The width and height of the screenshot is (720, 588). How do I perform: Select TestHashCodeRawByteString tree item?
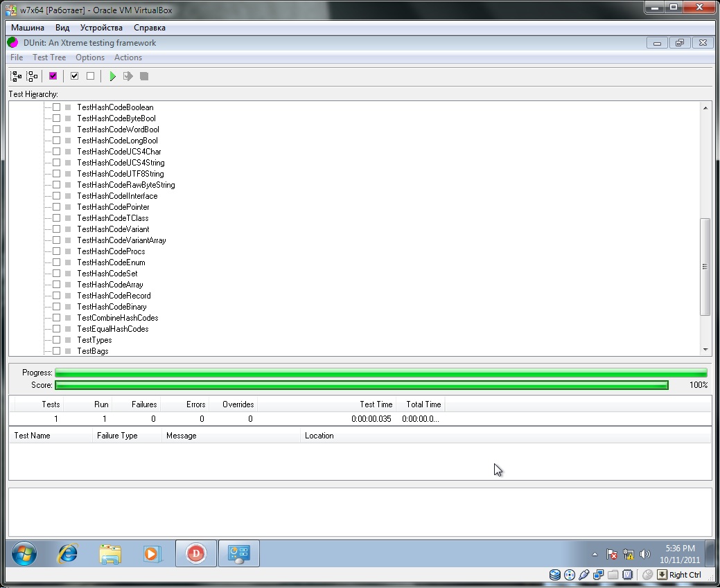[126, 185]
